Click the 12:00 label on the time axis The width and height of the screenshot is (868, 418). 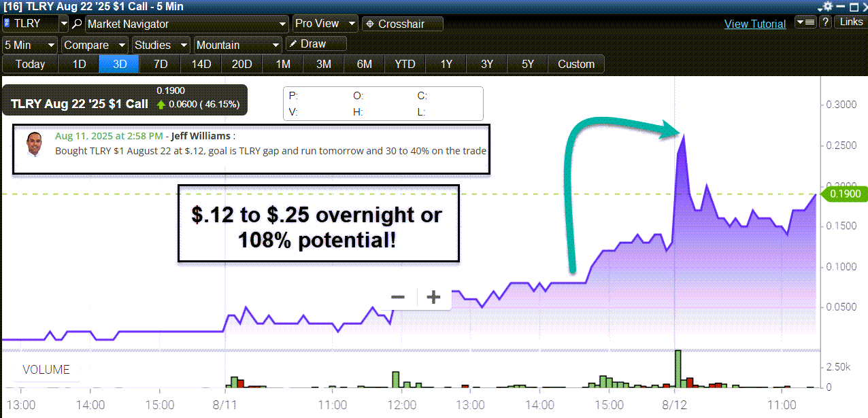click(x=401, y=405)
